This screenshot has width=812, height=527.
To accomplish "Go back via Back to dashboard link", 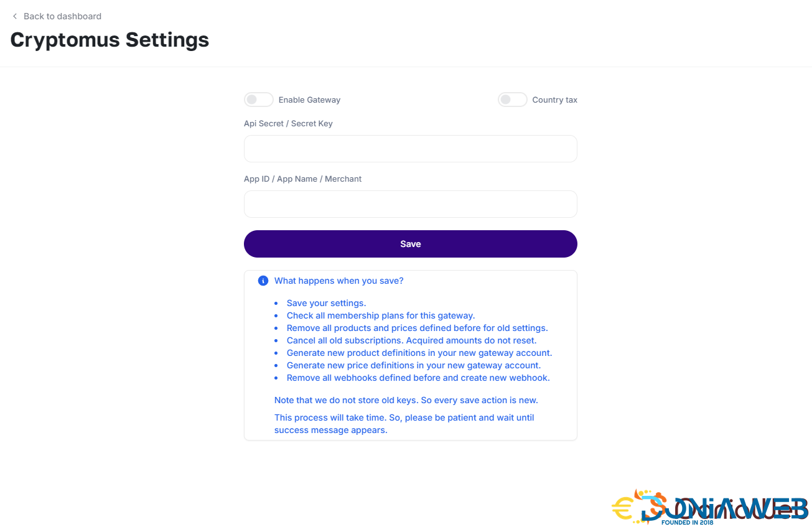I will 62,16.
